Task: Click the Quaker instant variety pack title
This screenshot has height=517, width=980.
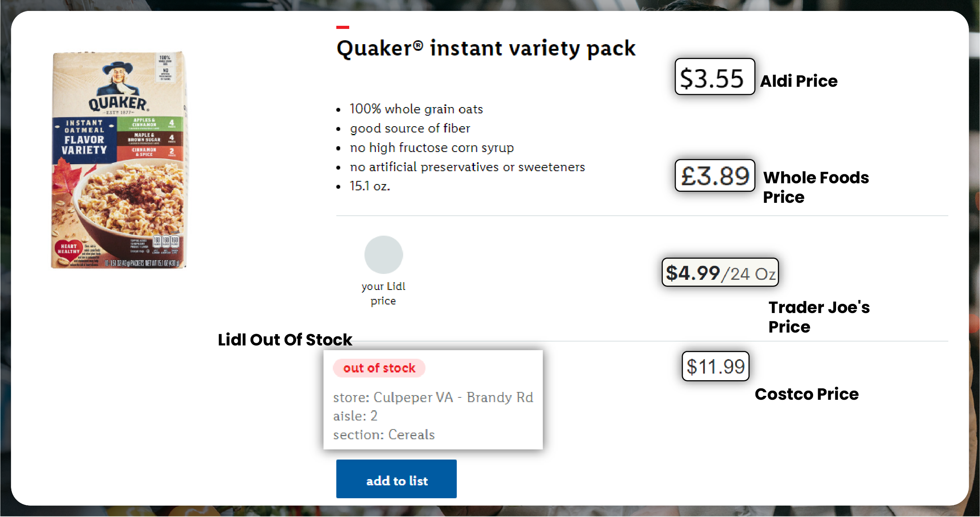Action: click(486, 48)
